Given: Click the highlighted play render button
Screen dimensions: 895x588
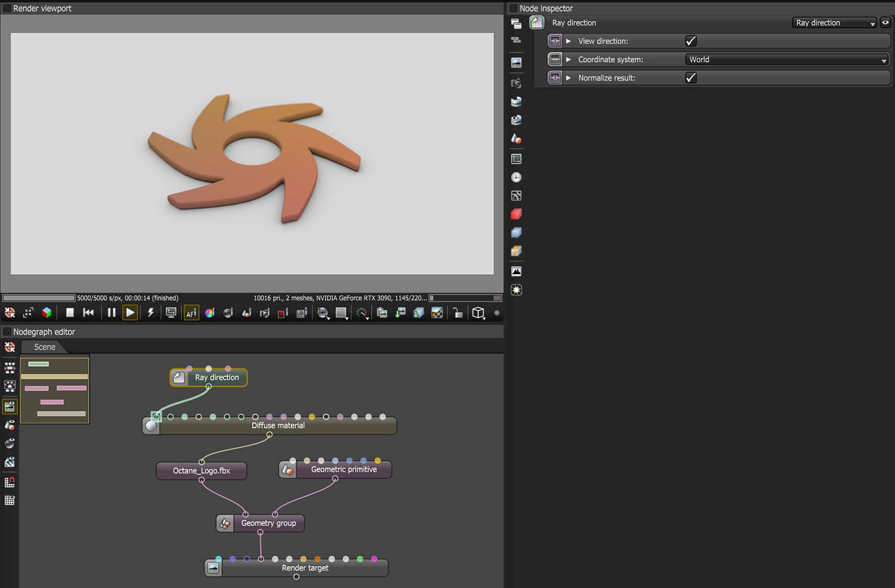Looking at the screenshot, I should click(x=130, y=312).
